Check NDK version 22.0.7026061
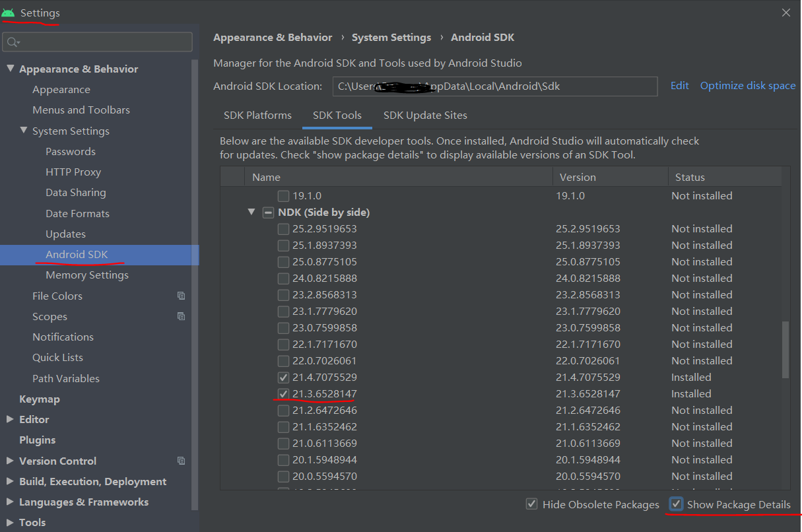The width and height of the screenshot is (802, 532). point(283,361)
